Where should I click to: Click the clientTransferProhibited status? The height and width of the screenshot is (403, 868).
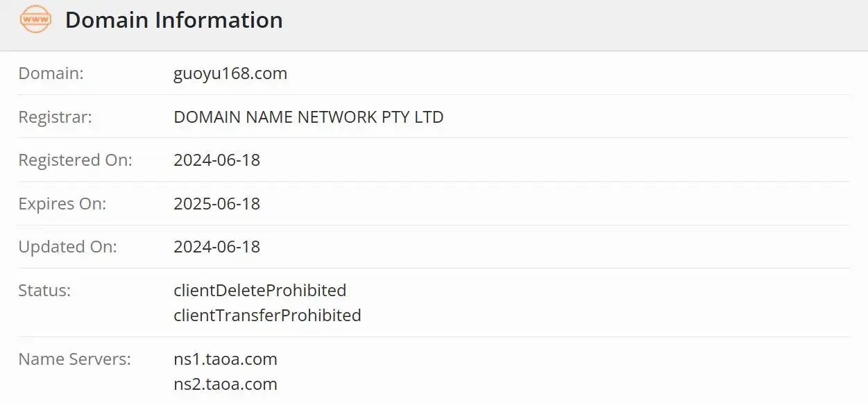click(267, 316)
